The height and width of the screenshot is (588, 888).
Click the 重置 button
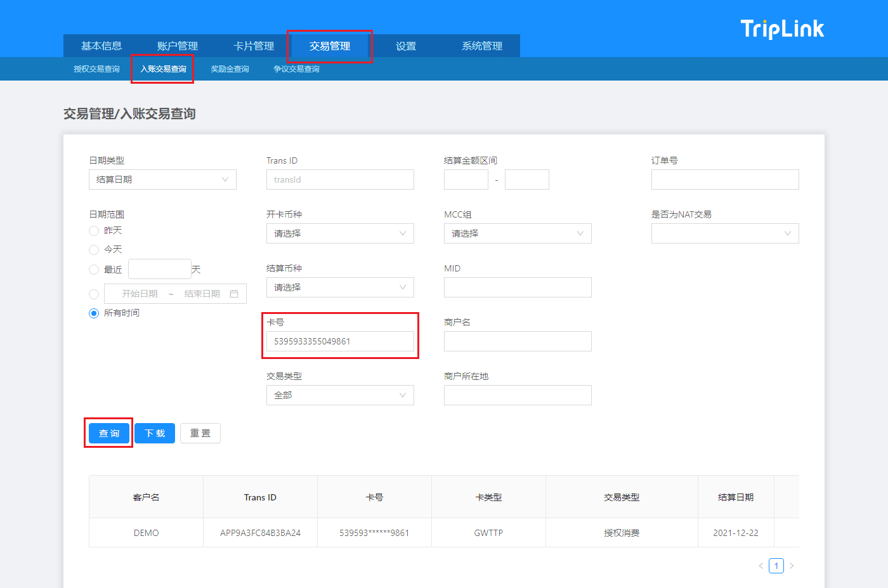(x=200, y=433)
